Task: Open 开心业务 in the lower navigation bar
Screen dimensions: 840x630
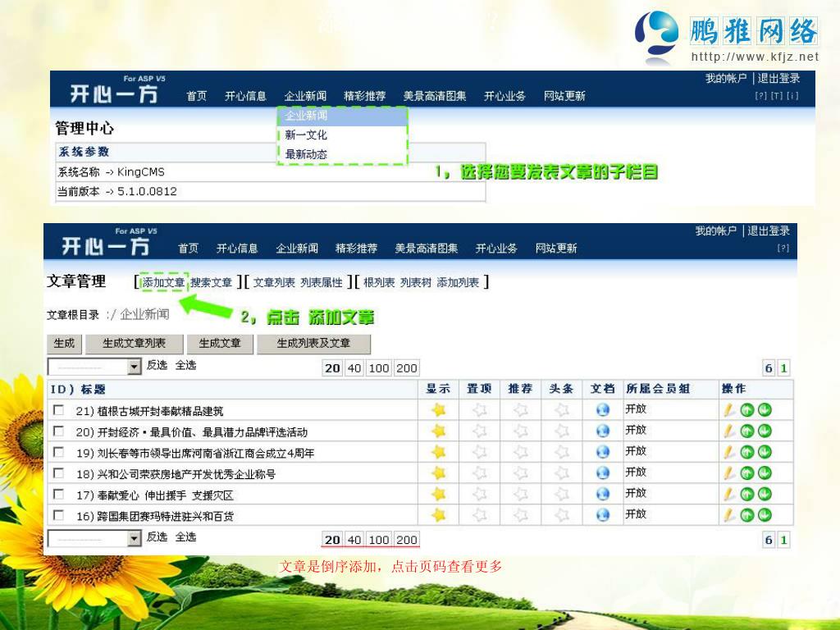Action: [496, 248]
